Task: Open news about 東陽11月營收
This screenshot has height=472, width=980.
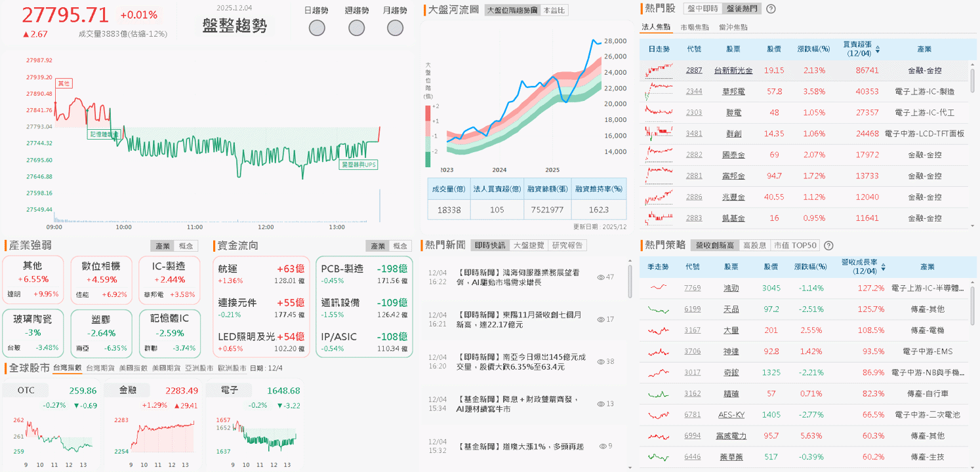Action: tap(519, 319)
